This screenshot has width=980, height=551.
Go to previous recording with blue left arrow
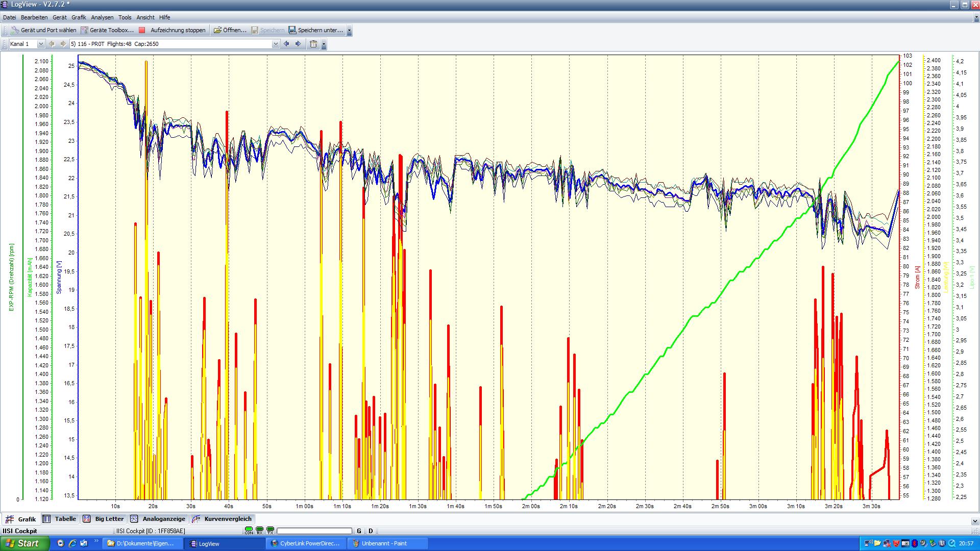(x=286, y=44)
